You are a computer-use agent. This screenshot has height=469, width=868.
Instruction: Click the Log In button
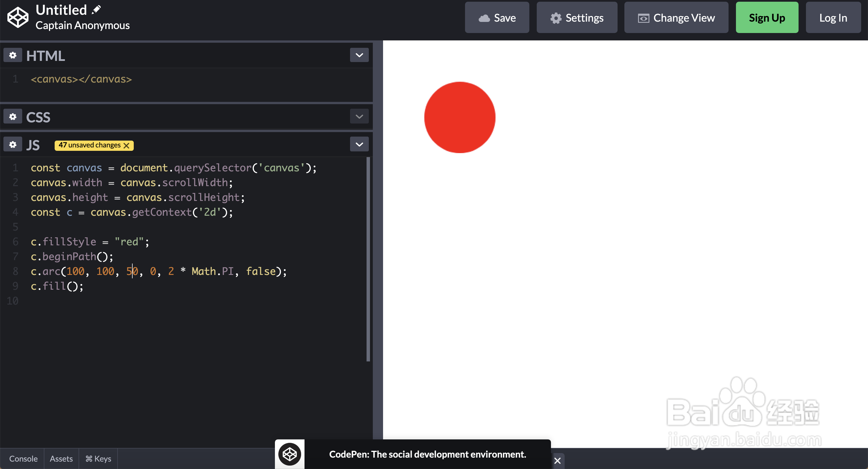833,18
